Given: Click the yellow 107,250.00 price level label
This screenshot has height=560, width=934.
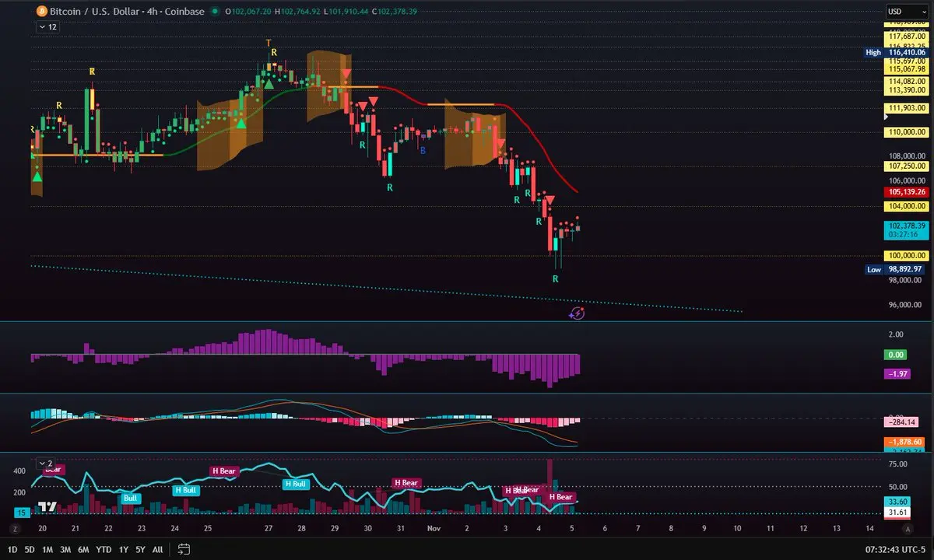Looking at the screenshot, I should [907, 166].
